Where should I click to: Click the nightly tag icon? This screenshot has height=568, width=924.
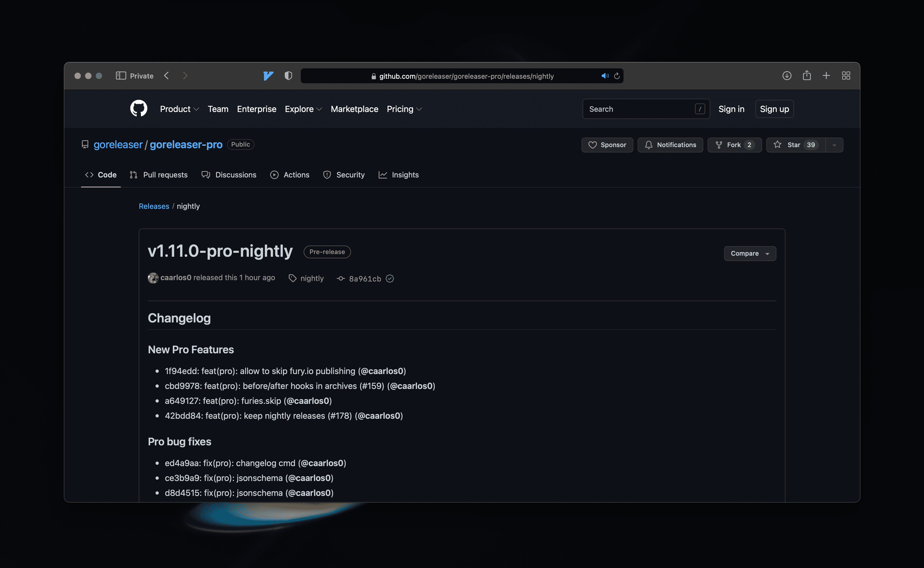pos(292,278)
